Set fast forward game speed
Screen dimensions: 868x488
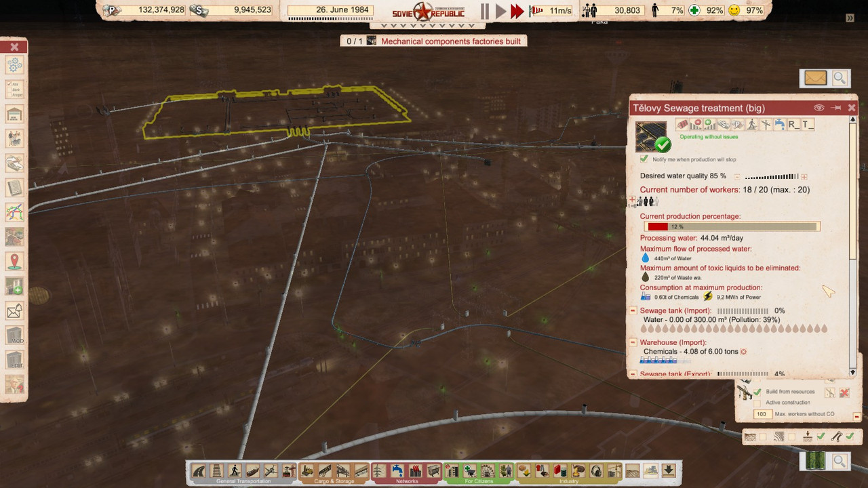pos(517,11)
